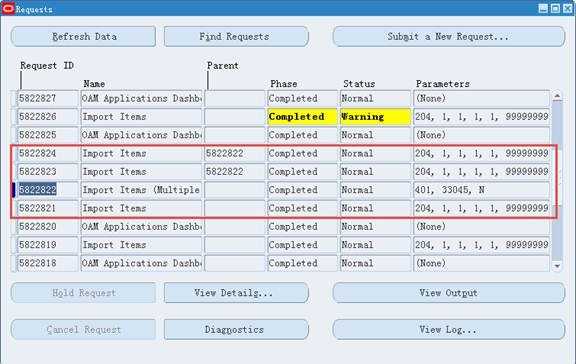Image resolution: width=576 pixels, height=364 pixels.
Task: Click Completed phase in row 5822824
Action: tap(302, 154)
